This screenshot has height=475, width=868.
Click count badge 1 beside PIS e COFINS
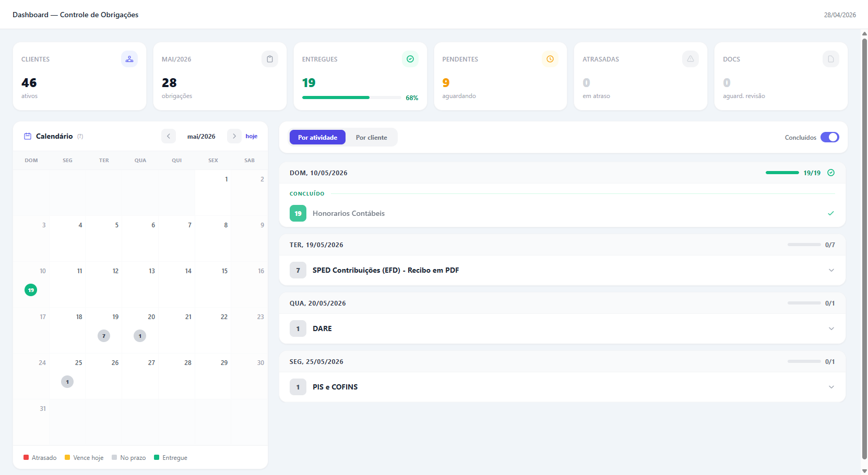[298, 387]
